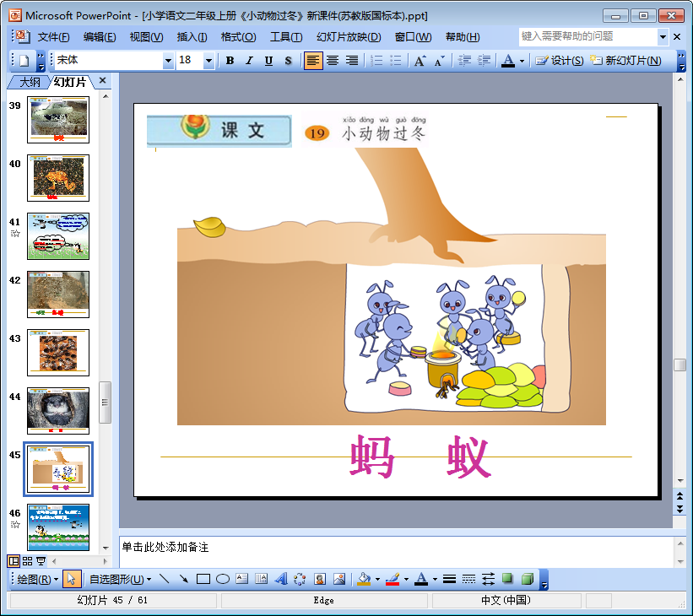Open the 宋体 font name dropdown
The image size is (693, 616).
(168, 61)
